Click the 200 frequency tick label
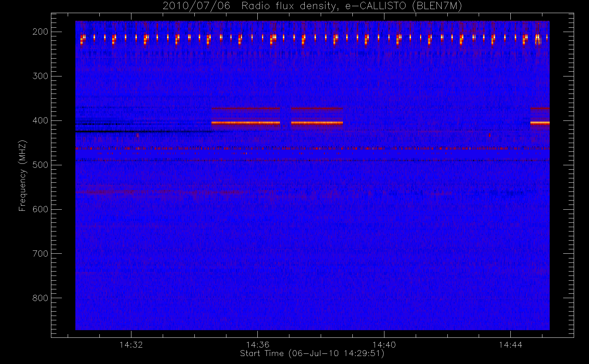589x364 pixels. [40, 32]
